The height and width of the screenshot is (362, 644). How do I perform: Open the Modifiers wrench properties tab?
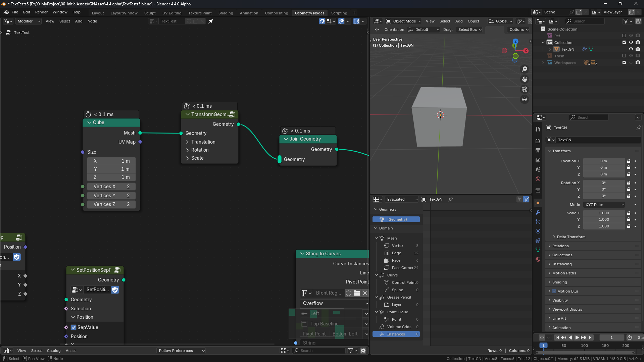[x=538, y=212]
